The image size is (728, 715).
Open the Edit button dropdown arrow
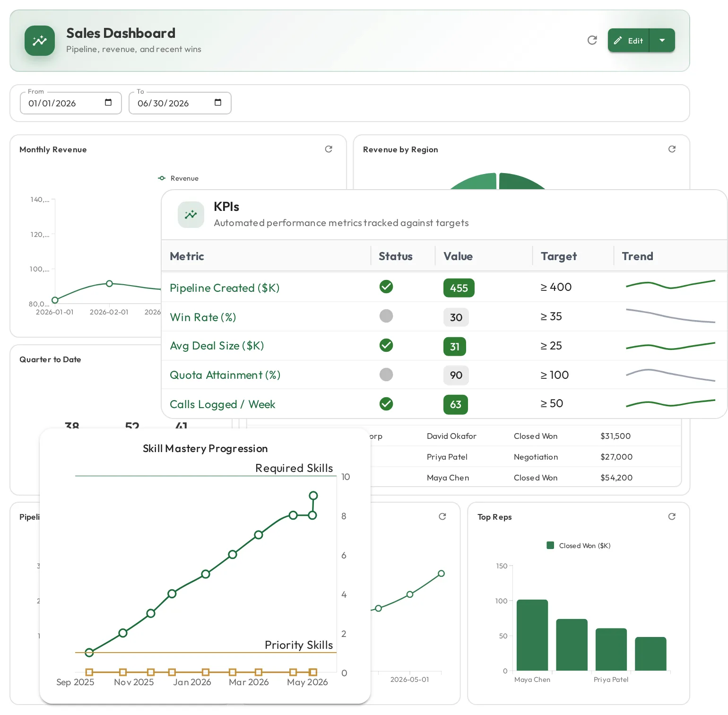(x=662, y=41)
